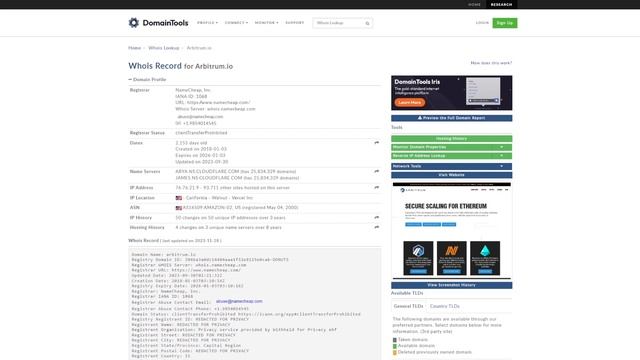Select the Home link in the top bar
This screenshot has height=360, width=640.
click(x=474, y=4)
